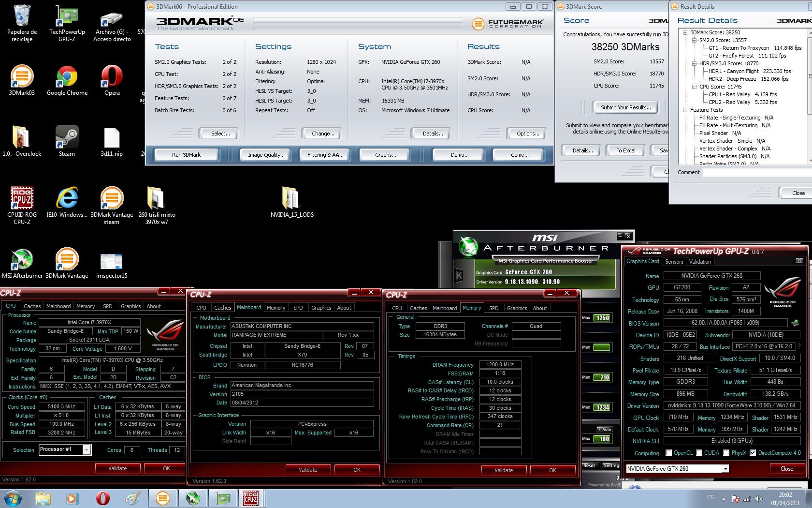Select the 3d11.nip file icon
This screenshot has height=508, width=812.
pyautogui.click(x=112, y=141)
